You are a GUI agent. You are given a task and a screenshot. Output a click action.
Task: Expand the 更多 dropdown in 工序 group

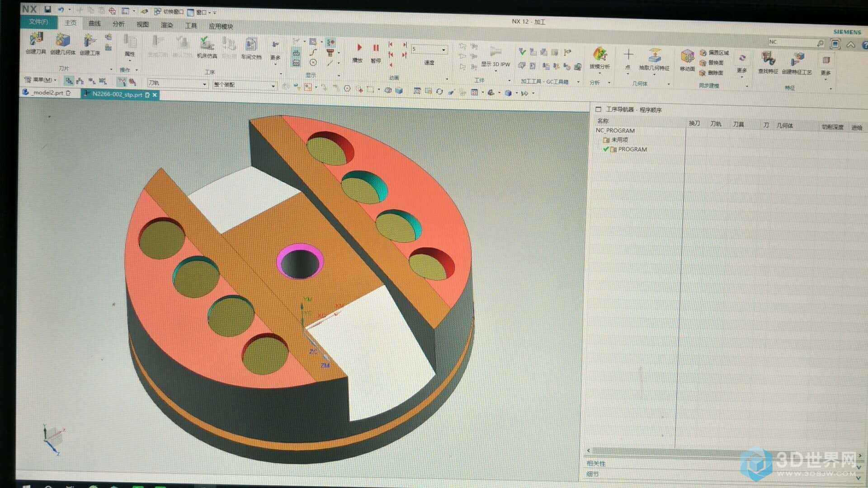[275, 58]
